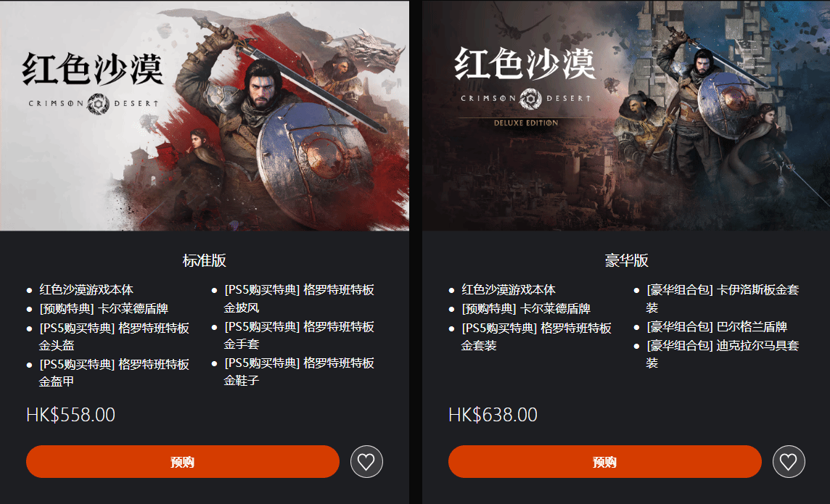Add the 标准版 edition to wishlist with the heart icon
Viewport: 830px width, 504px height.
[366, 462]
